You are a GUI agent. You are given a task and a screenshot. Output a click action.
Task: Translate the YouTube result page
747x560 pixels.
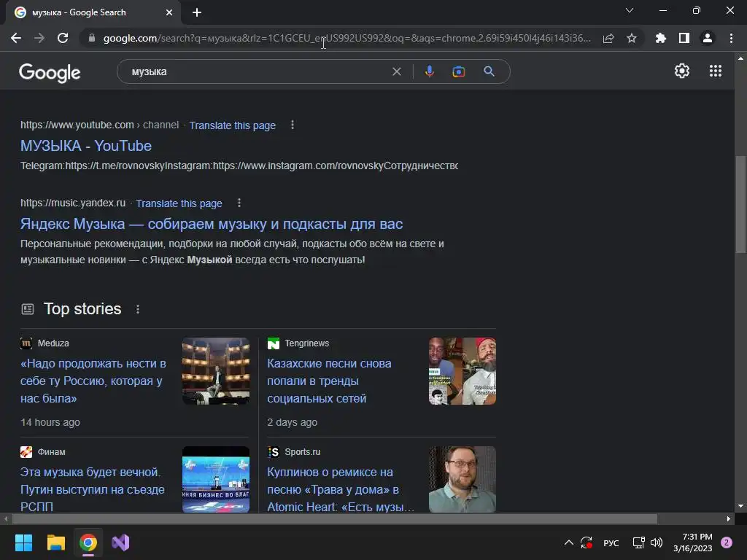[x=233, y=125]
